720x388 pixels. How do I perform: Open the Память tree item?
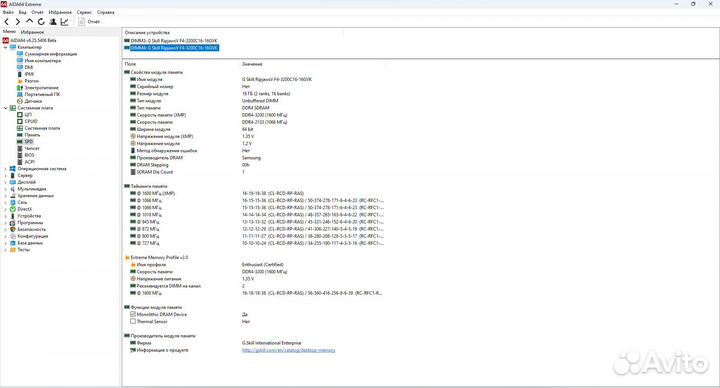[x=32, y=135]
